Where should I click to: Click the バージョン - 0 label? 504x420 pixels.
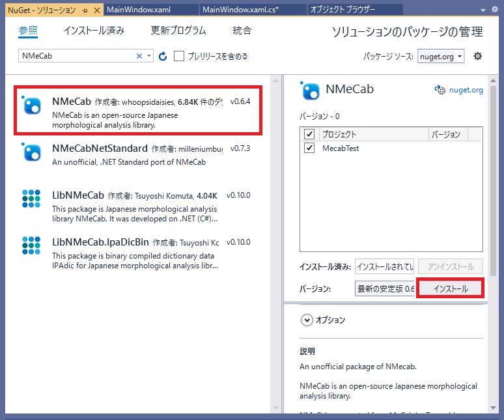320,116
